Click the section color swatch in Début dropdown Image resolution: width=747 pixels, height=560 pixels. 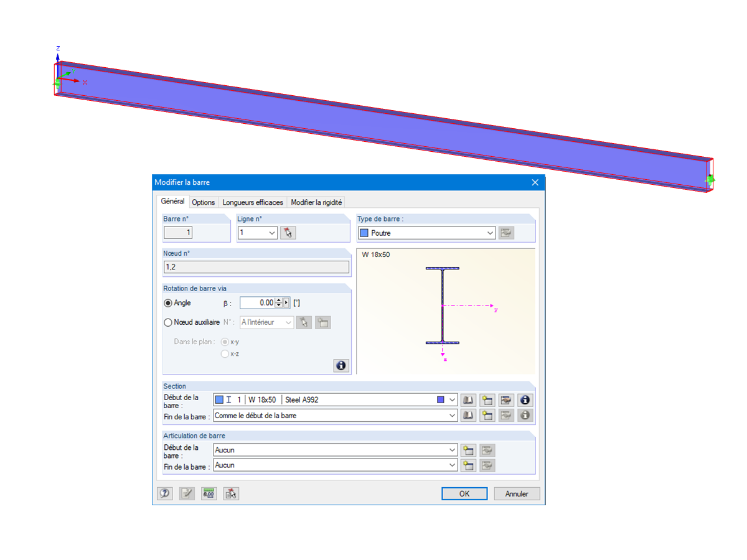[441, 400]
